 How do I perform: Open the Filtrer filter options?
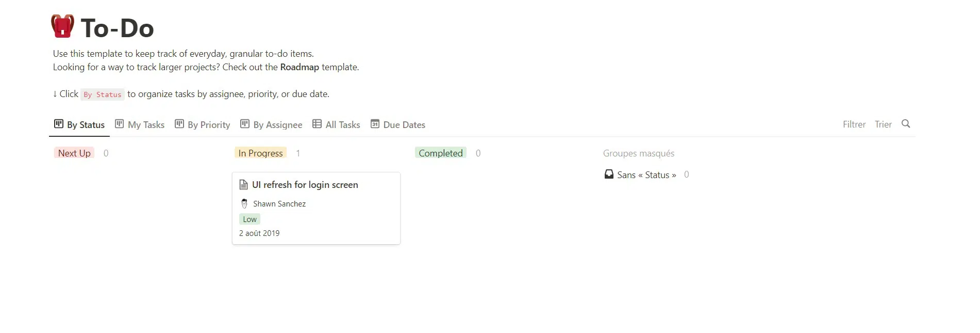[854, 124]
